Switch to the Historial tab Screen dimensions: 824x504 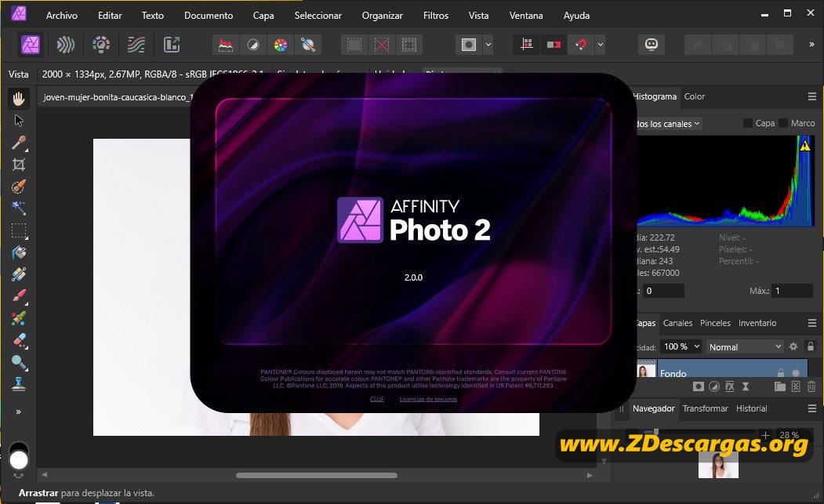752,408
